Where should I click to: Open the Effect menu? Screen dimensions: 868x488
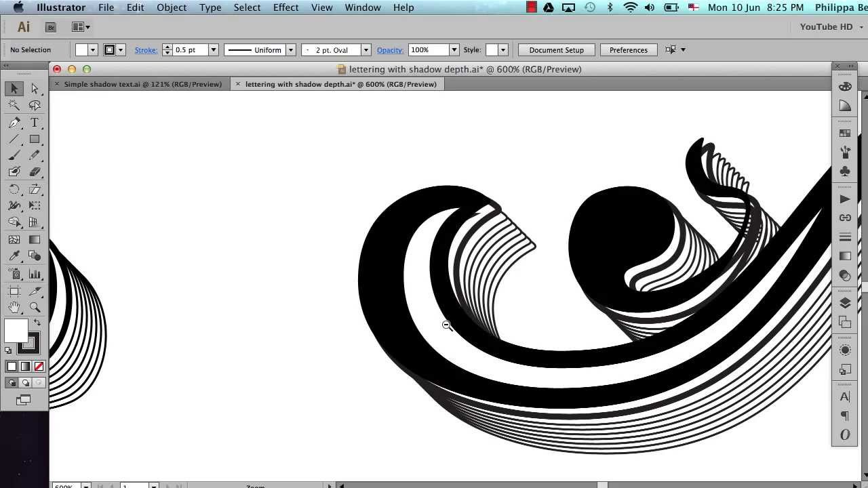tap(285, 7)
